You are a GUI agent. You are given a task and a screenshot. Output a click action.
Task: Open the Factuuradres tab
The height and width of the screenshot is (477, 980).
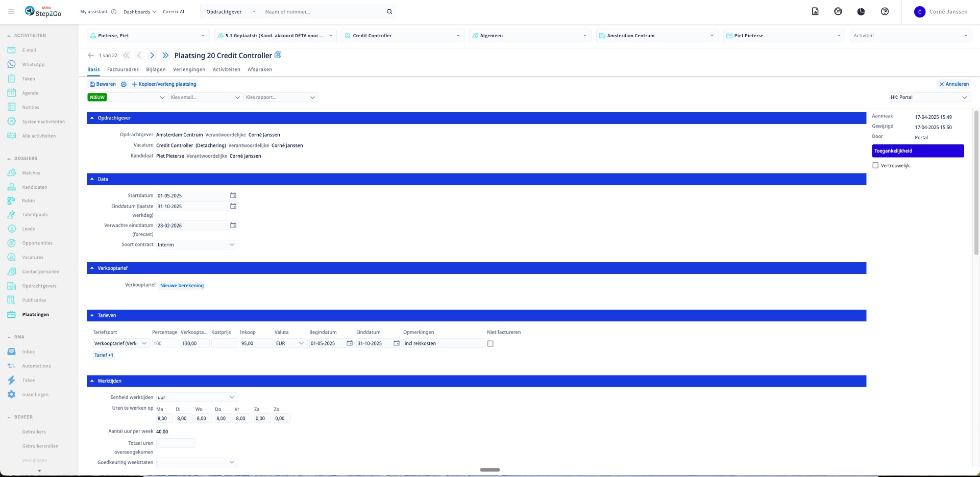pos(122,69)
